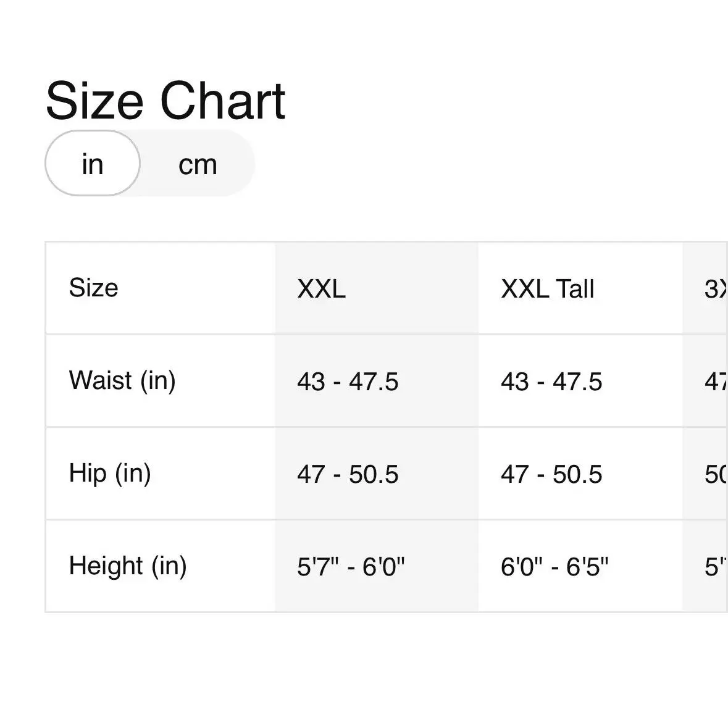The width and height of the screenshot is (728, 728).
Task: Click XXL Tall height value 6'0" - 6'5"
Action: click(554, 566)
